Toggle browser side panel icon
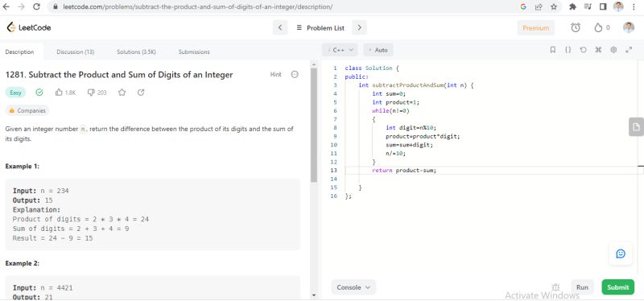This screenshot has width=644, height=301. (602, 6)
